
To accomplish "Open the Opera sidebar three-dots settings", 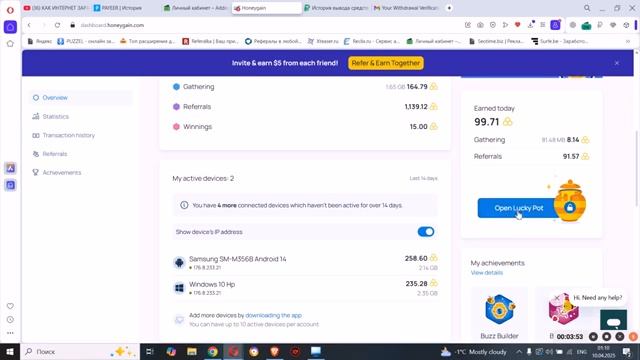I will (10, 333).
